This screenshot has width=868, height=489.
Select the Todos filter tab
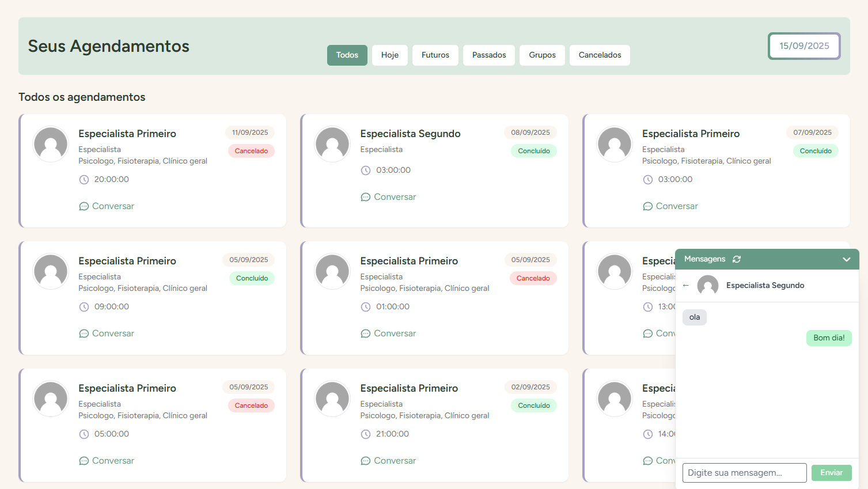point(347,55)
